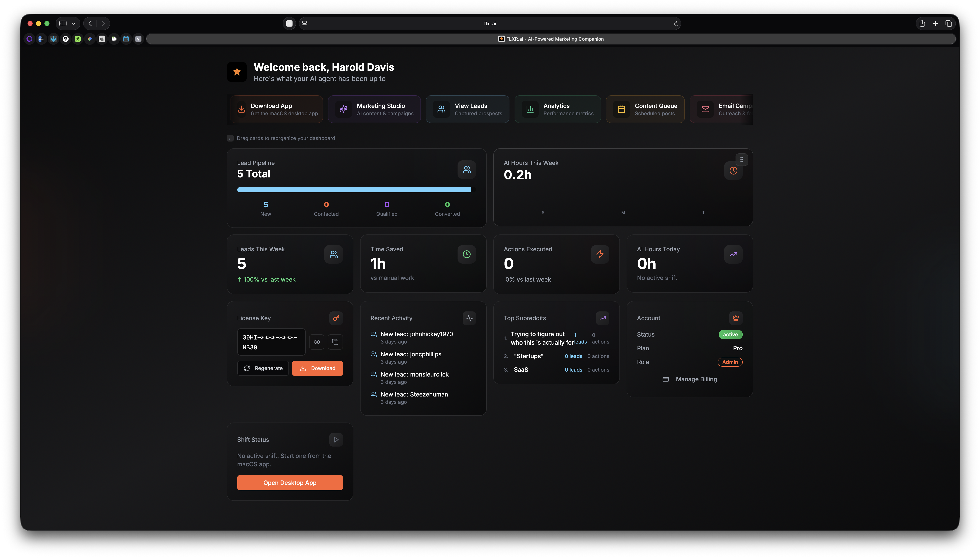Open the purple ring pinned tab
This screenshot has height=558, width=980.
[29, 39]
